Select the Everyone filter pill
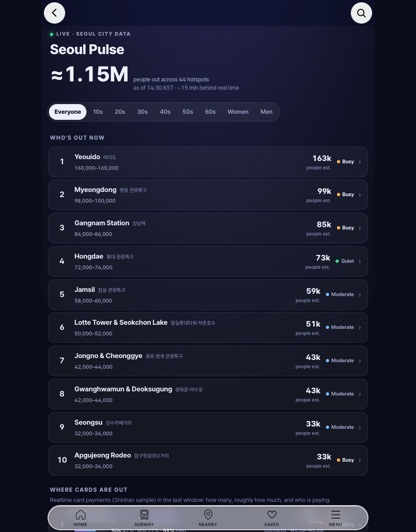Viewport: 416px width, 532px height. pyautogui.click(x=67, y=112)
